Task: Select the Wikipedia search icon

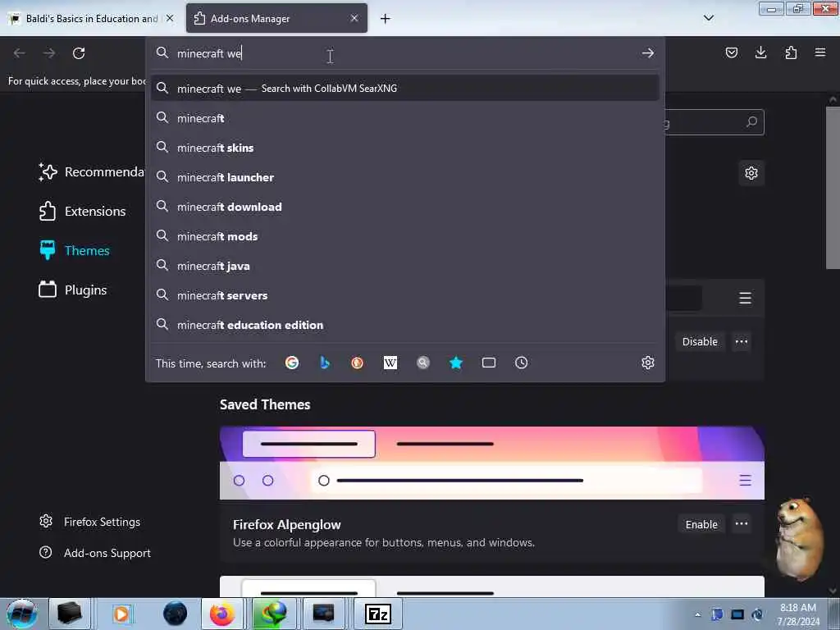Action: [x=390, y=363]
